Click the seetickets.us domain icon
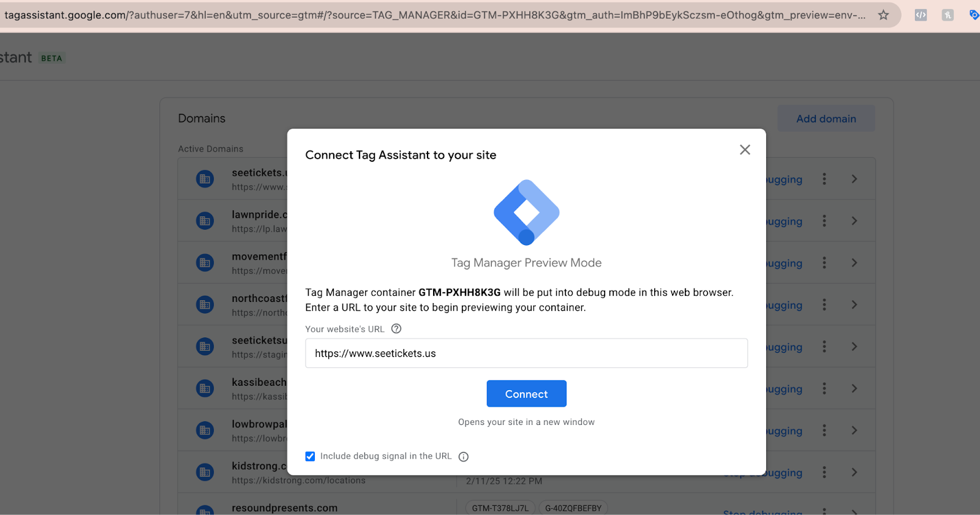Viewport: 980px width, 515px height. pos(205,179)
